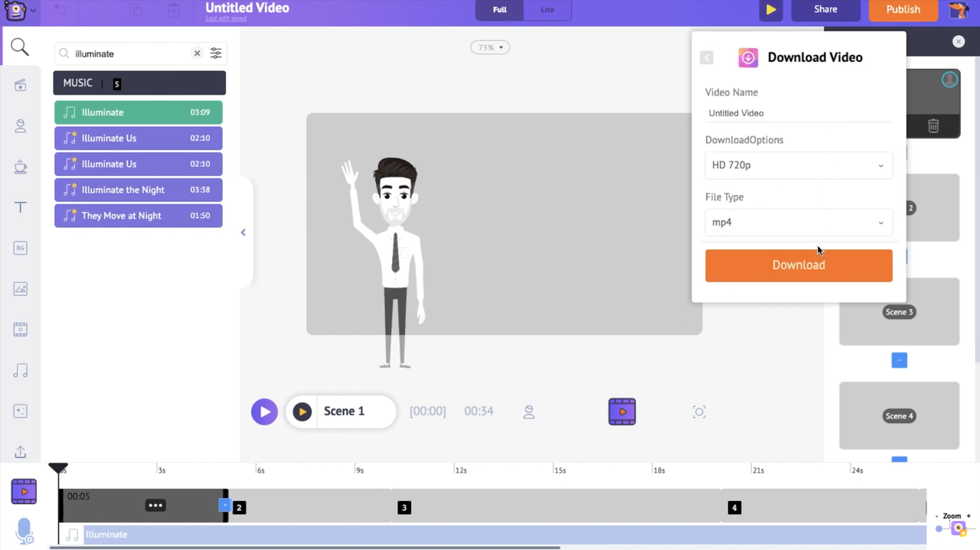Select the Text tool in sidebar
Screen dimensions: 980x550
(20, 207)
